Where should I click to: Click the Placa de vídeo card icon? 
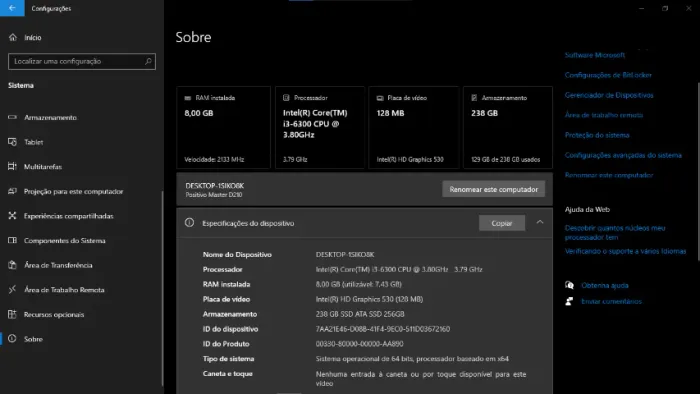tap(380, 98)
